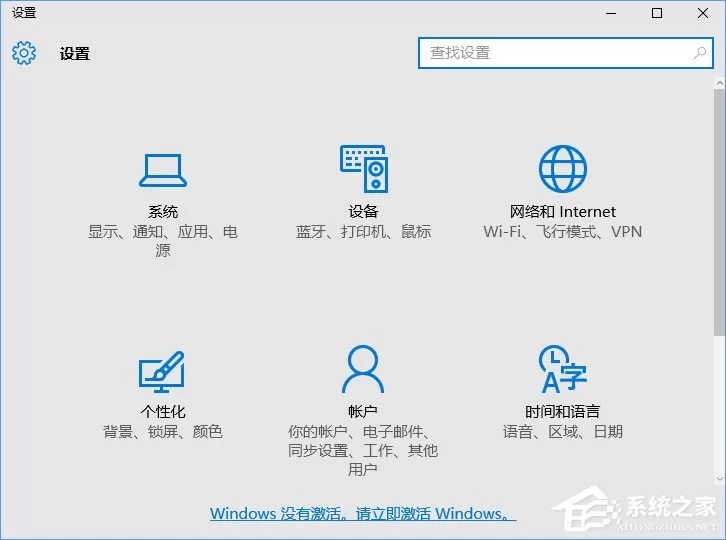The width and height of the screenshot is (726, 540).
Task: Click the settings gear icon in header
Action: coord(24,53)
